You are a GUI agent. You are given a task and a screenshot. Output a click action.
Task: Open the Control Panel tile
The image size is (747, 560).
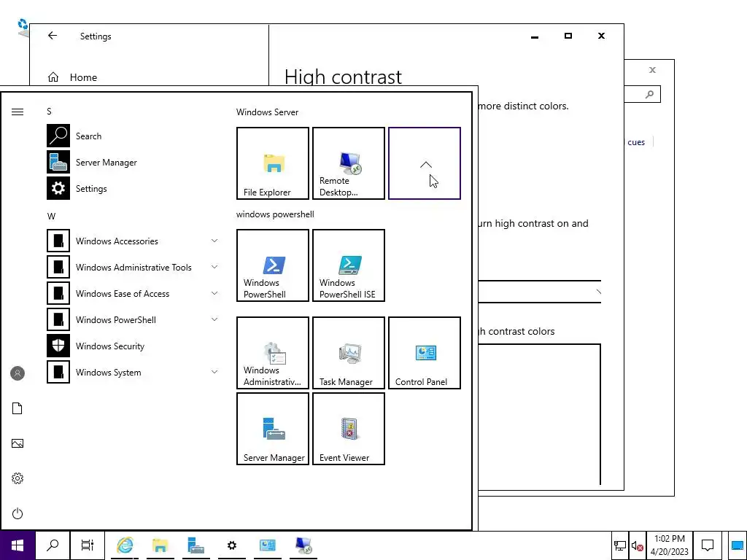tap(425, 353)
